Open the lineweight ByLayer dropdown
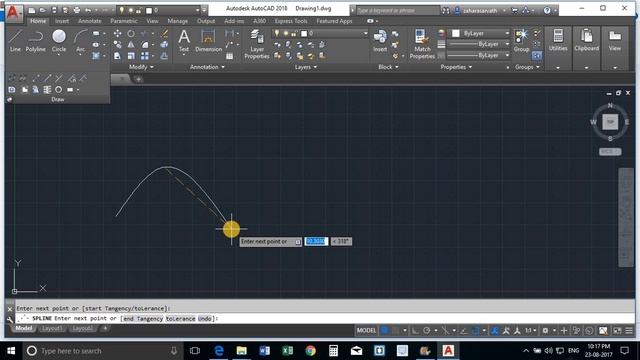The image size is (640, 360). pyautogui.click(x=478, y=44)
